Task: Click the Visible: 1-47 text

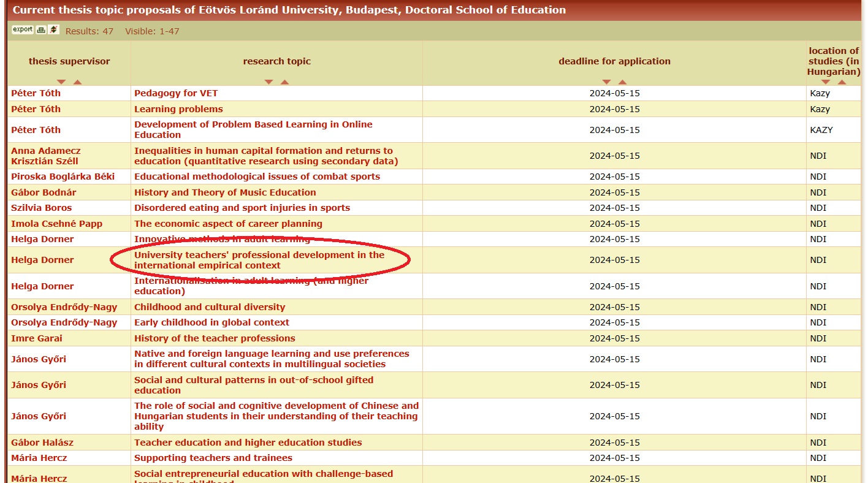Action: (152, 31)
